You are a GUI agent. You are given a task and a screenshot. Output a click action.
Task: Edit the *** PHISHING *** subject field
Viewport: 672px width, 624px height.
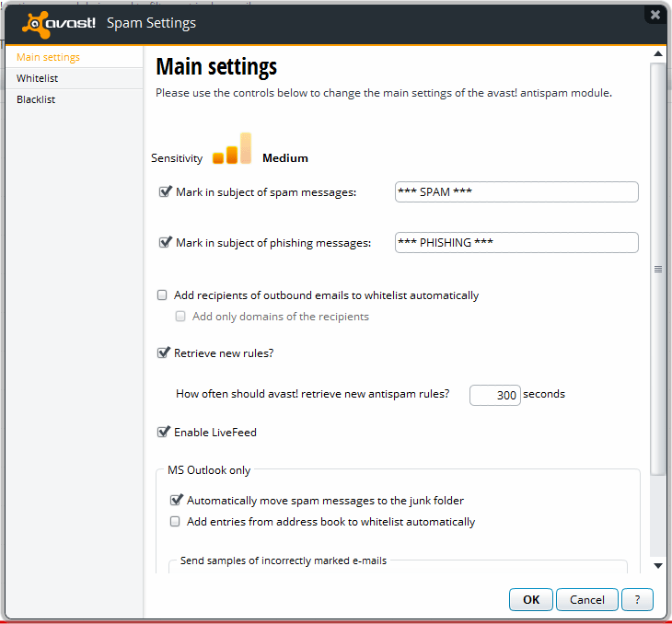pyautogui.click(x=516, y=242)
